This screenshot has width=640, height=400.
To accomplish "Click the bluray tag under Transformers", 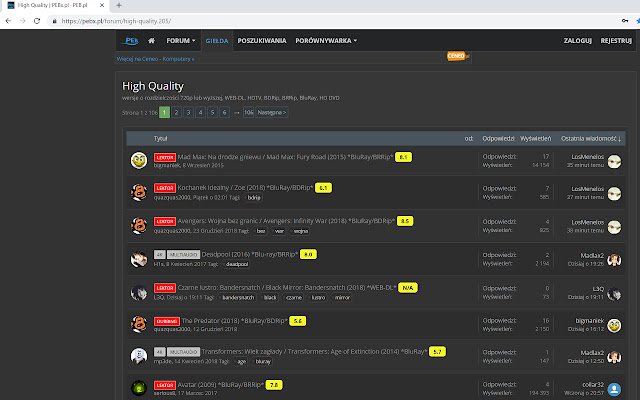I will click(x=263, y=362).
